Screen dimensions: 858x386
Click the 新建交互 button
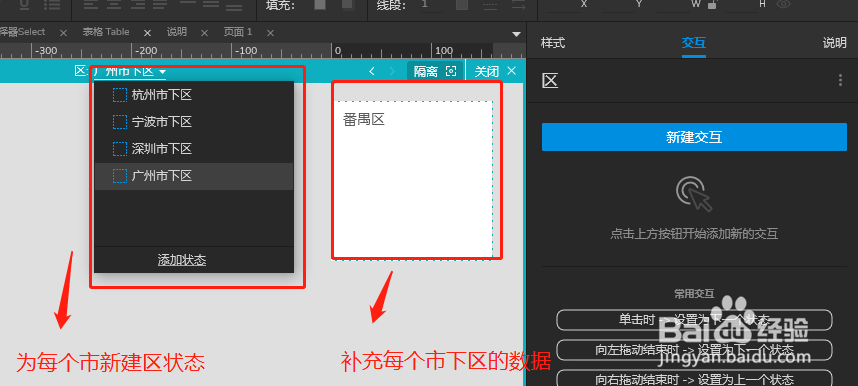(694, 137)
